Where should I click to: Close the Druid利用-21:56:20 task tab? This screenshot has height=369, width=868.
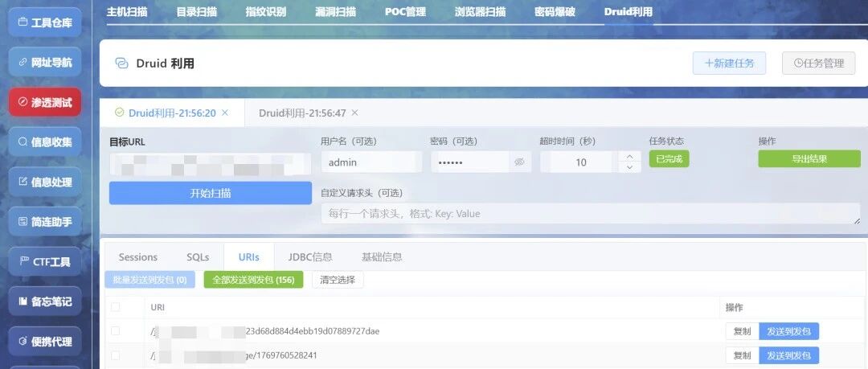[x=225, y=113]
